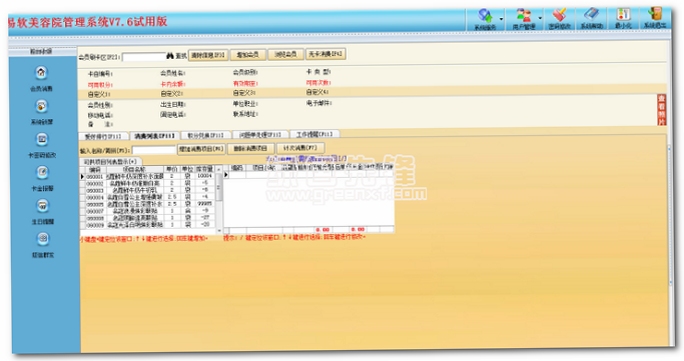Click the 系统退出 exit door icon
The height and width of the screenshot is (361, 684).
coord(655,14)
